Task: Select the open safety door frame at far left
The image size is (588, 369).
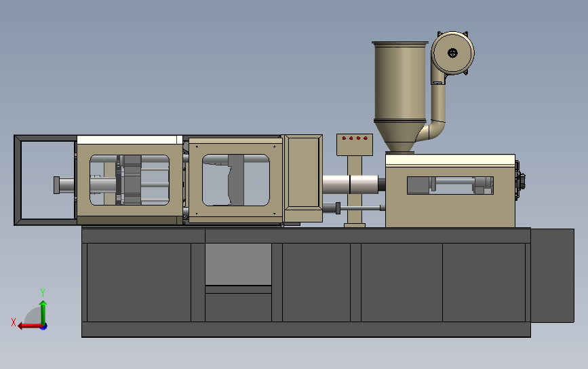Action: [45, 180]
